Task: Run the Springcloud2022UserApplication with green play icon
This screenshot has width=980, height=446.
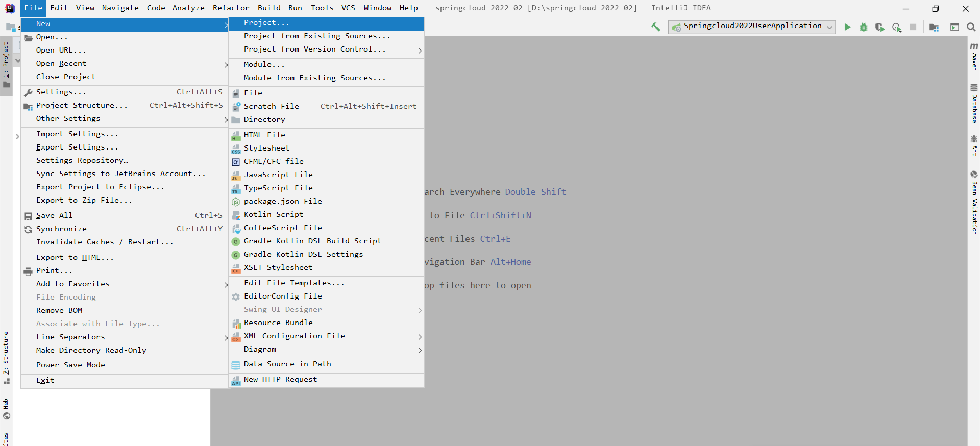Action: [847, 27]
